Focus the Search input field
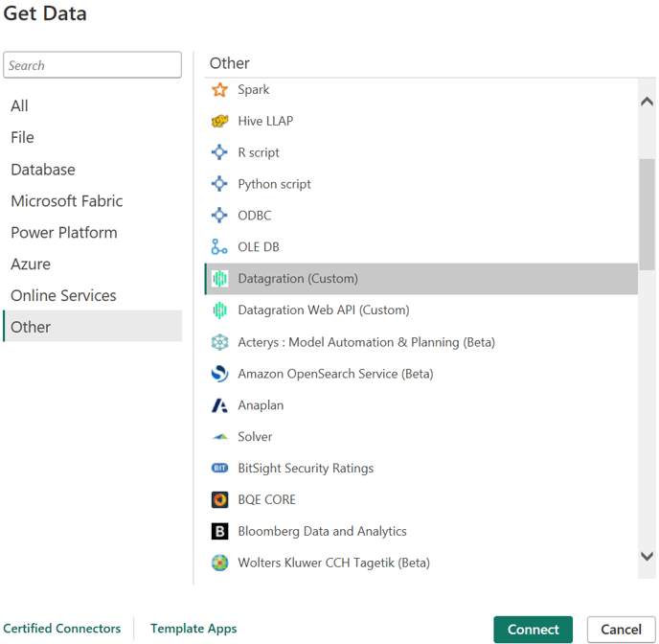 [93, 65]
